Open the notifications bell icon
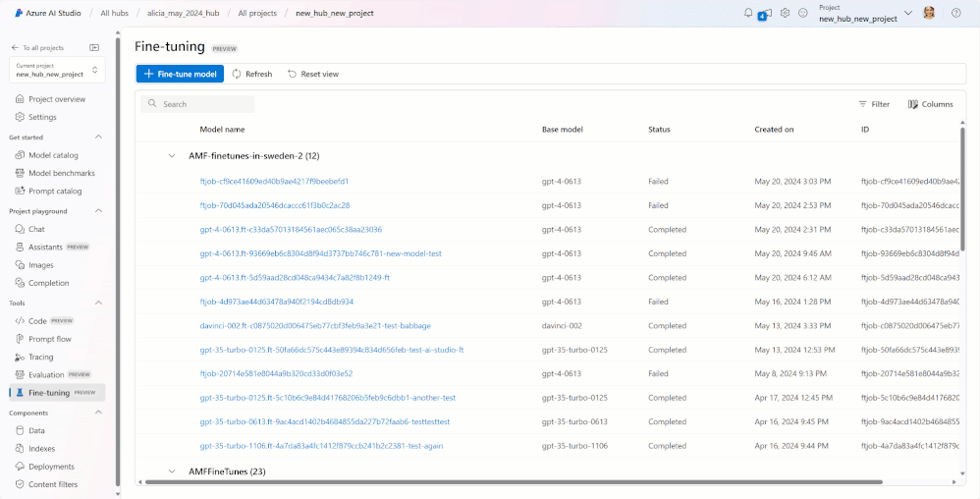 [748, 13]
